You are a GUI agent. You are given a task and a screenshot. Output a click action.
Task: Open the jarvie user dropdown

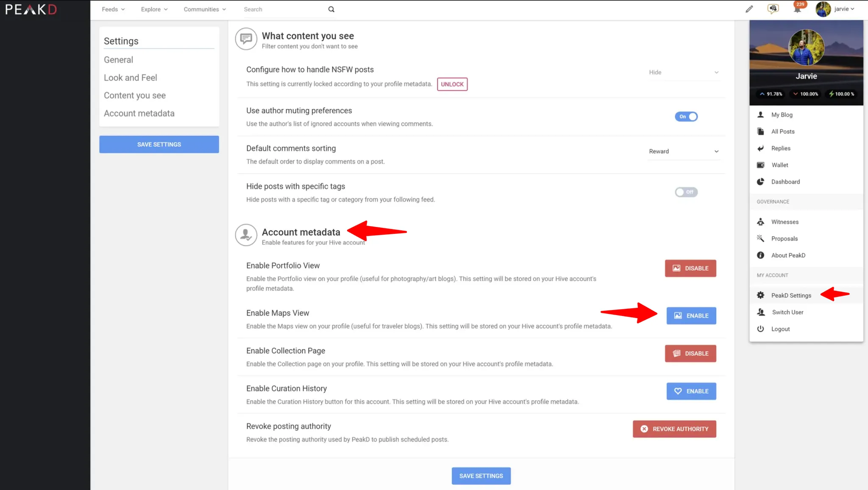pyautogui.click(x=844, y=9)
